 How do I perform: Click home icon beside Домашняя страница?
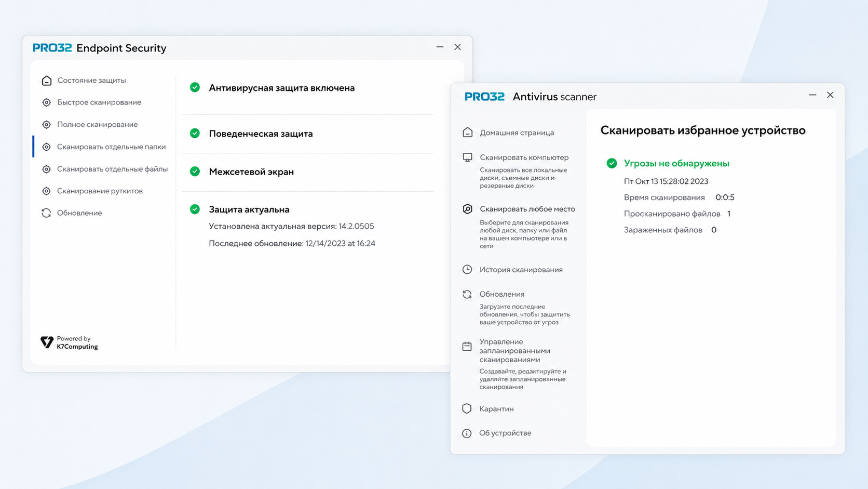[x=468, y=133]
